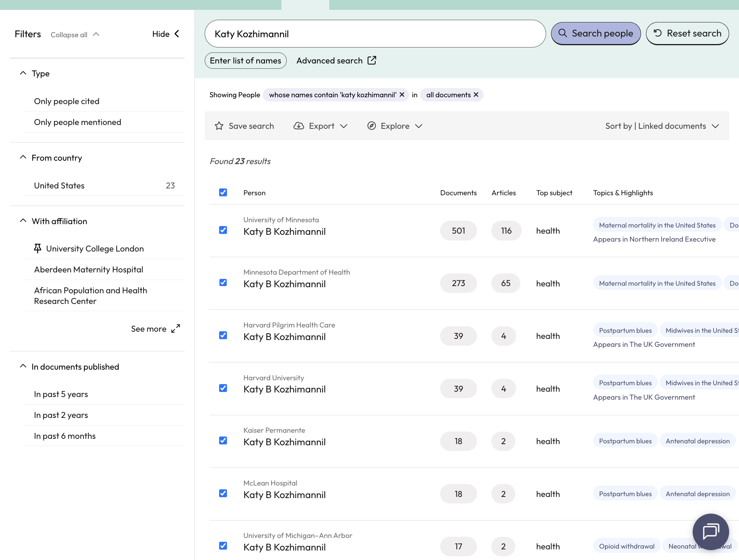
Task: Collapse the With affiliation filter section
Action: (x=23, y=221)
